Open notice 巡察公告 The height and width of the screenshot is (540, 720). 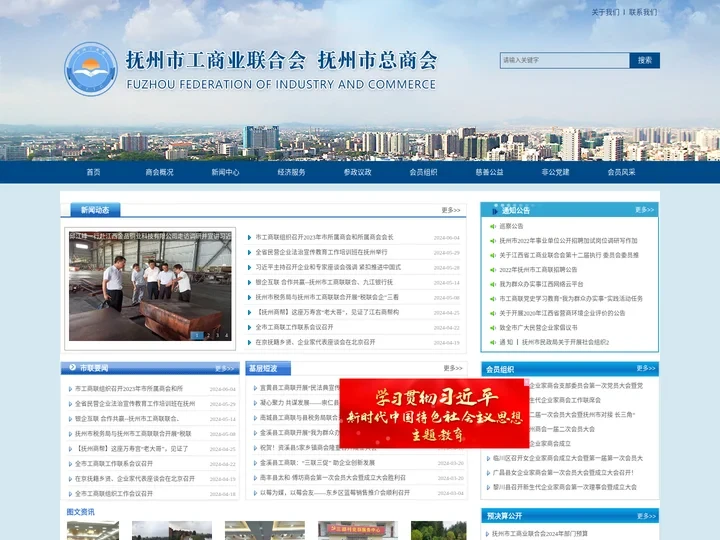click(x=511, y=226)
